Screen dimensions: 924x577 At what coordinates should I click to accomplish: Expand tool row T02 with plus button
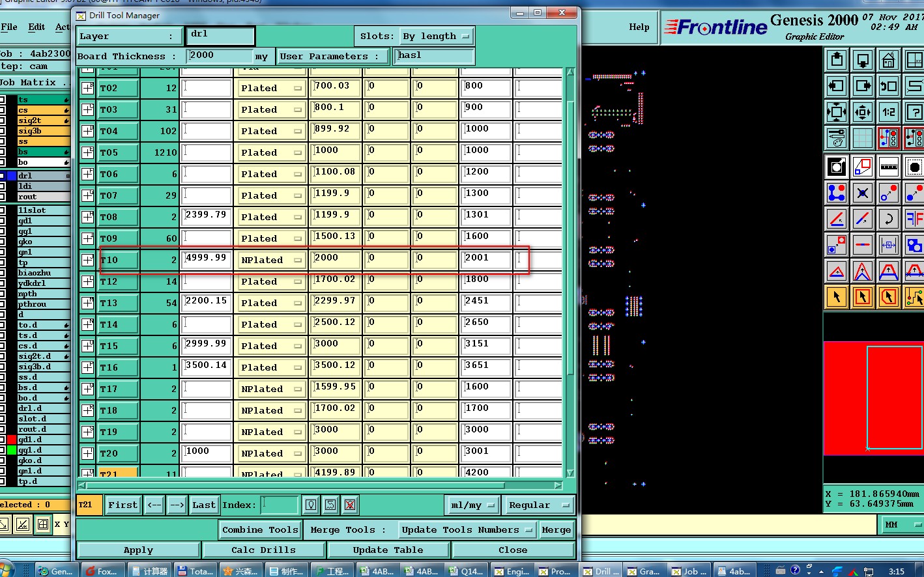pos(87,88)
